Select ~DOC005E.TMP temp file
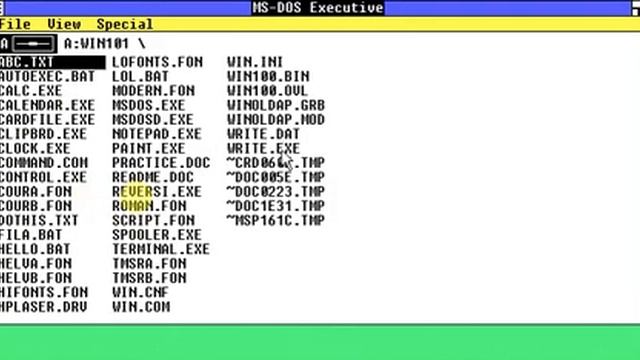This screenshot has width=640, height=360. (x=276, y=177)
